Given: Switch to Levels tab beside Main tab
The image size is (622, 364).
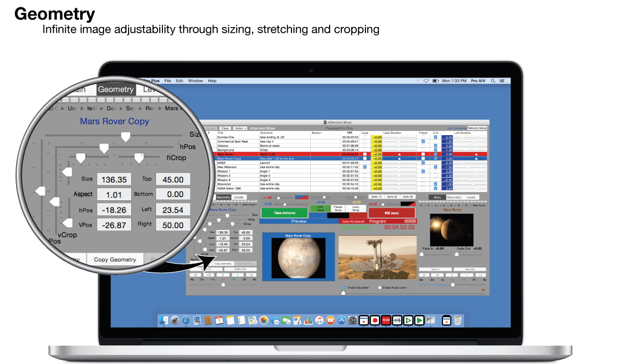Looking at the screenshot, I should pyautogui.click(x=471, y=197).
